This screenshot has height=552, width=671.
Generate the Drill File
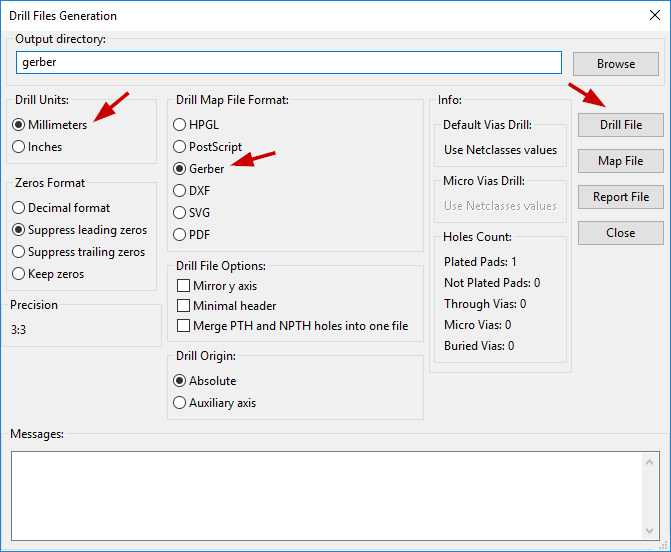tap(621, 125)
